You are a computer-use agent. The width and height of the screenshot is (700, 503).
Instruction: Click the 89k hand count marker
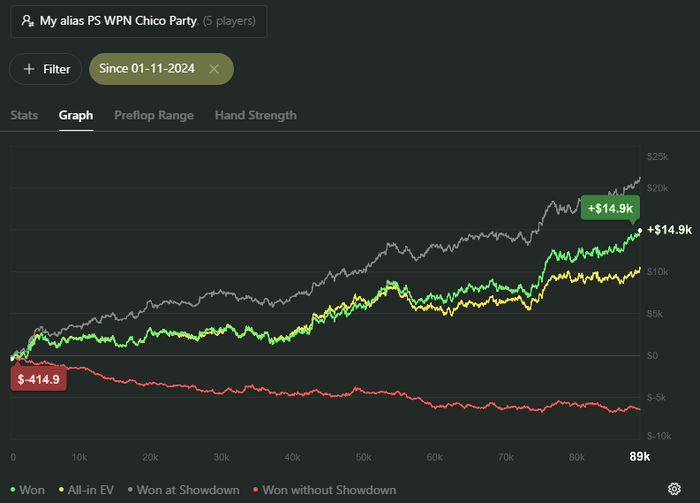(640, 457)
